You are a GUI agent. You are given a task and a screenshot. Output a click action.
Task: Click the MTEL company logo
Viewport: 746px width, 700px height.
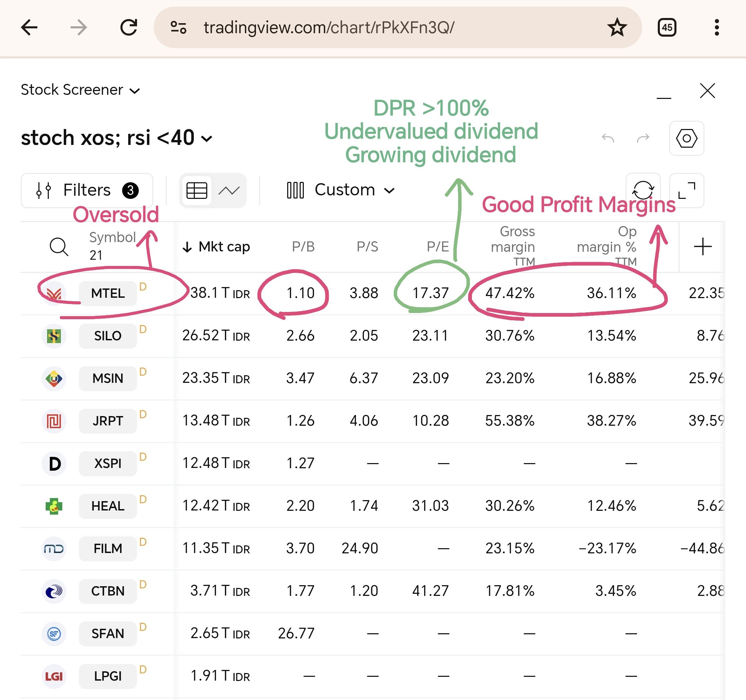[54, 293]
